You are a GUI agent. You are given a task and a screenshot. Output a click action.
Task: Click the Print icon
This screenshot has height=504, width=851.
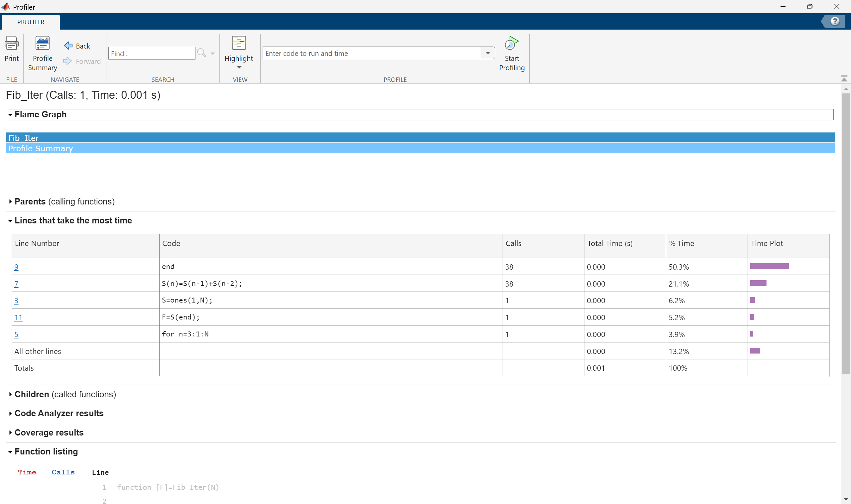pyautogui.click(x=12, y=44)
